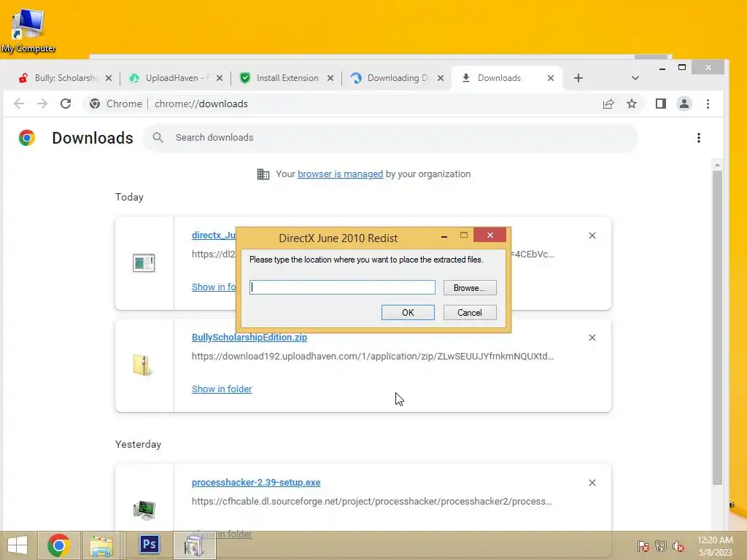The width and height of the screenshot is (747, 560).
Task: Click the processhacker file icon
Action: (144, 510)
